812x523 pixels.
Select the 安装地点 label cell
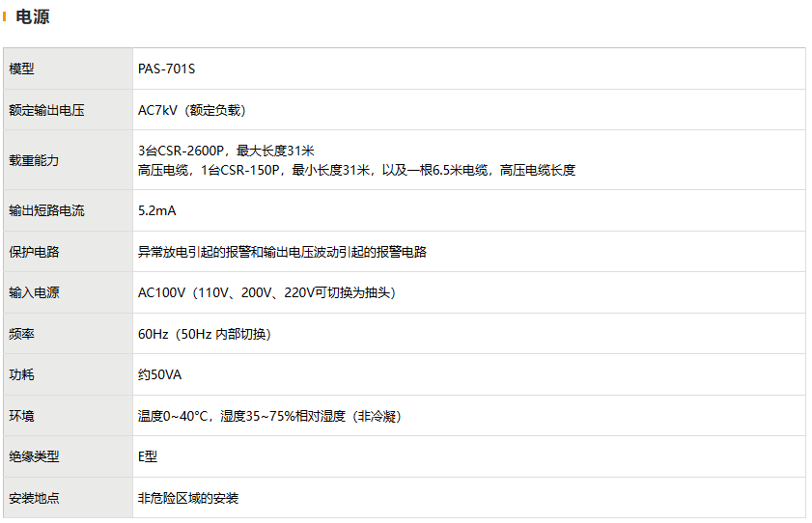(x=69, y=498)
